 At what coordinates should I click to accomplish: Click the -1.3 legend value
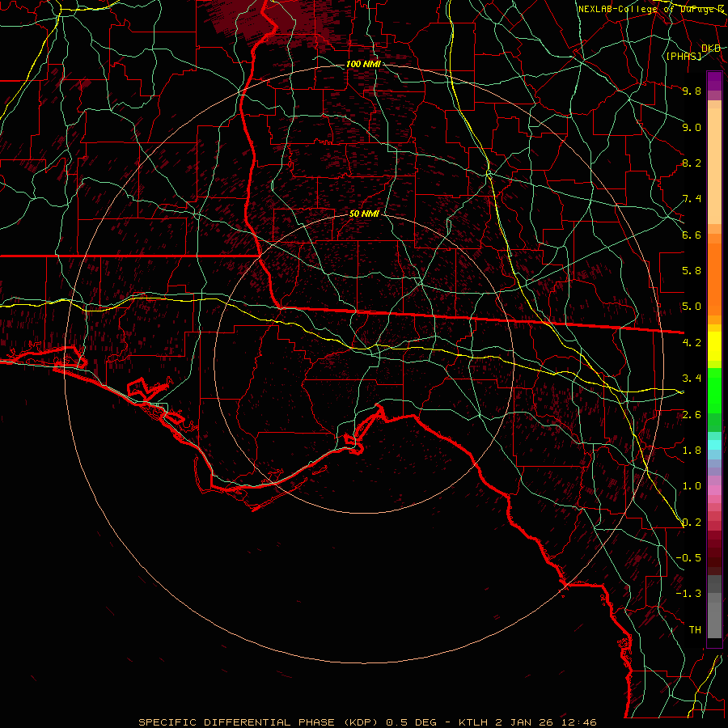coord(688,594)
